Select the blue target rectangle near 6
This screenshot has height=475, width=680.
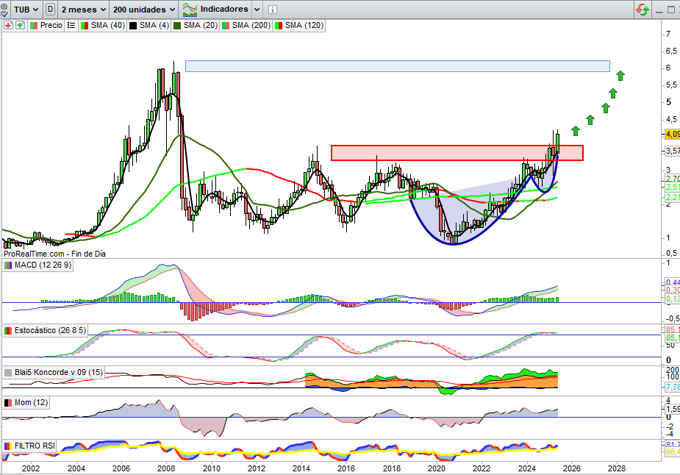click(x=397, y=66)
